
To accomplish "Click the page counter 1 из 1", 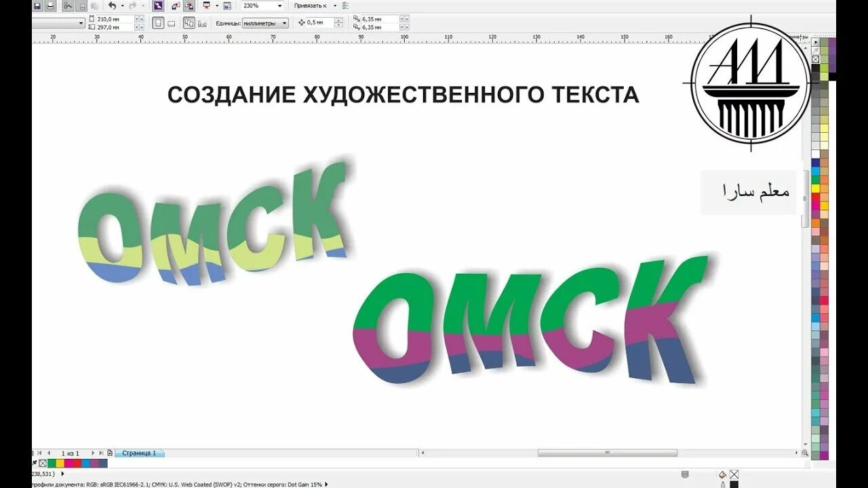I will (71, 453).
